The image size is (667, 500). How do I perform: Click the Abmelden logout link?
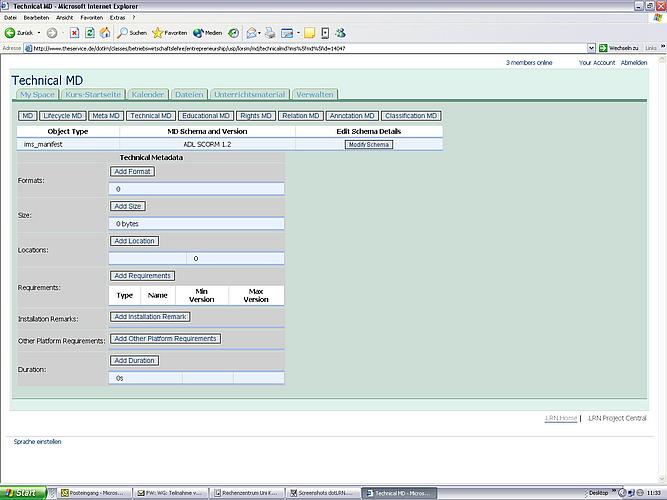634,63
